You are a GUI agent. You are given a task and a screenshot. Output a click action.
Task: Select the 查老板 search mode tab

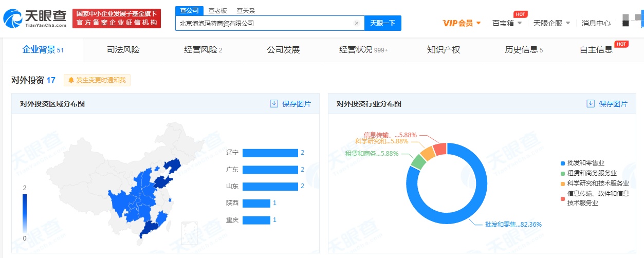pyautogui.click(x=218, y=10)
